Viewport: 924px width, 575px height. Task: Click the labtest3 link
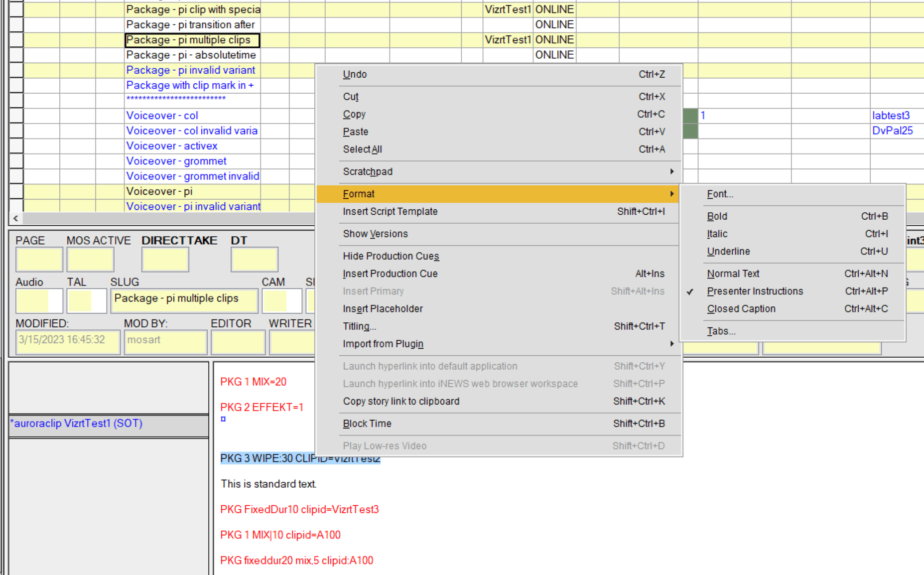coord(891,116)
